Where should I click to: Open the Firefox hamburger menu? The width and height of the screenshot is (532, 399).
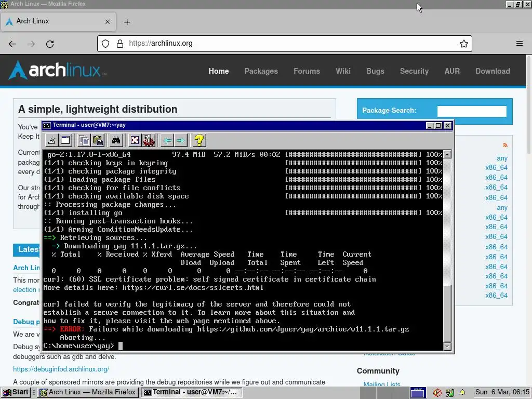(520, 44)
